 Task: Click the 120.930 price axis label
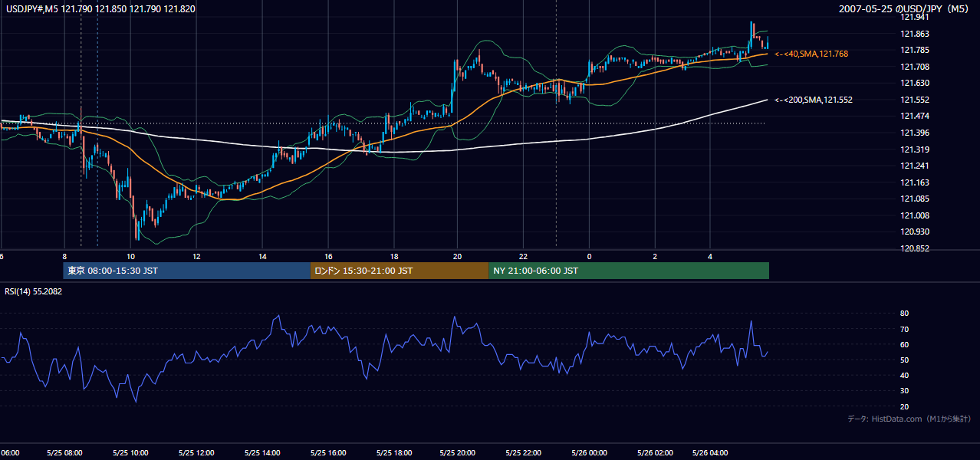(915, 232)
